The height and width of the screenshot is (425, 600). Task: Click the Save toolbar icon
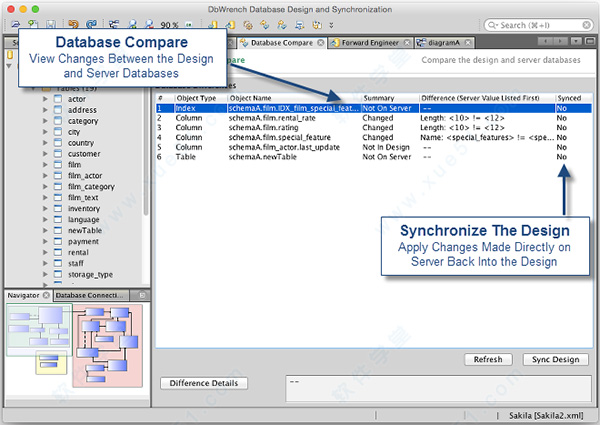(x=51, y=25)
